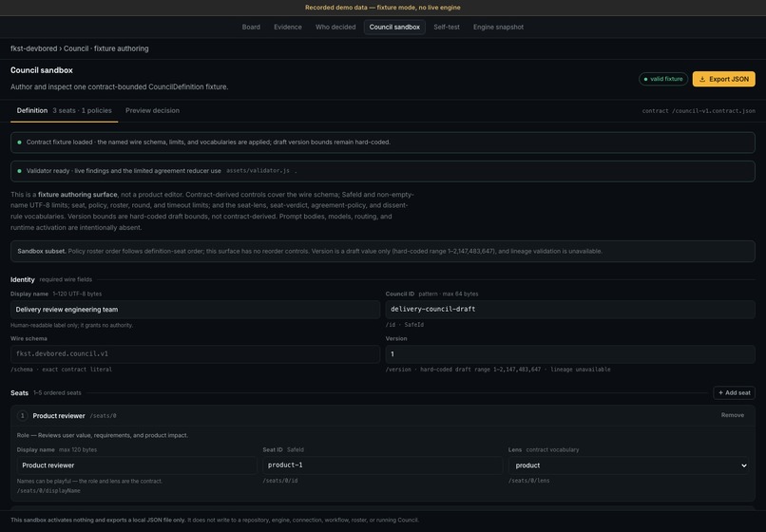The height and width of the screenshot is (532, 766).
Task: Click the Seat ID field product-1
Action: point(382,465)
